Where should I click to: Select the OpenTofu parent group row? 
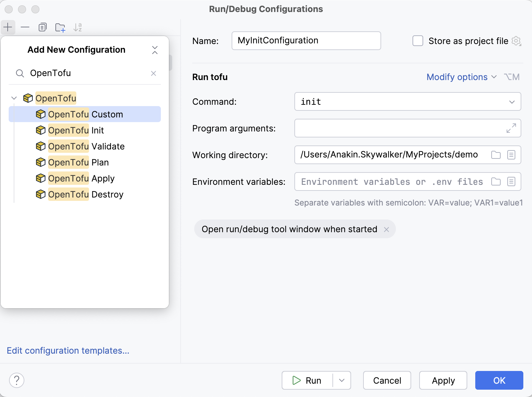pyautogui.click(x=85, y=98)
